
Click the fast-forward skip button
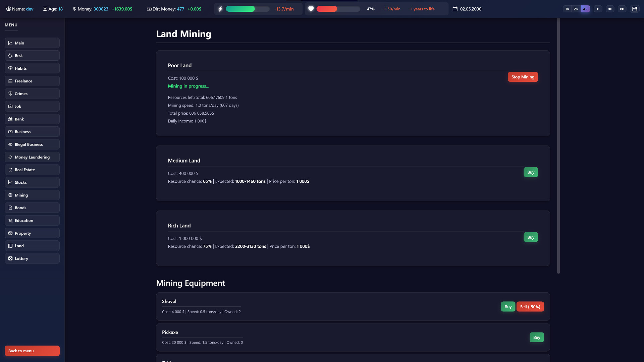click(x=622, y=9)
